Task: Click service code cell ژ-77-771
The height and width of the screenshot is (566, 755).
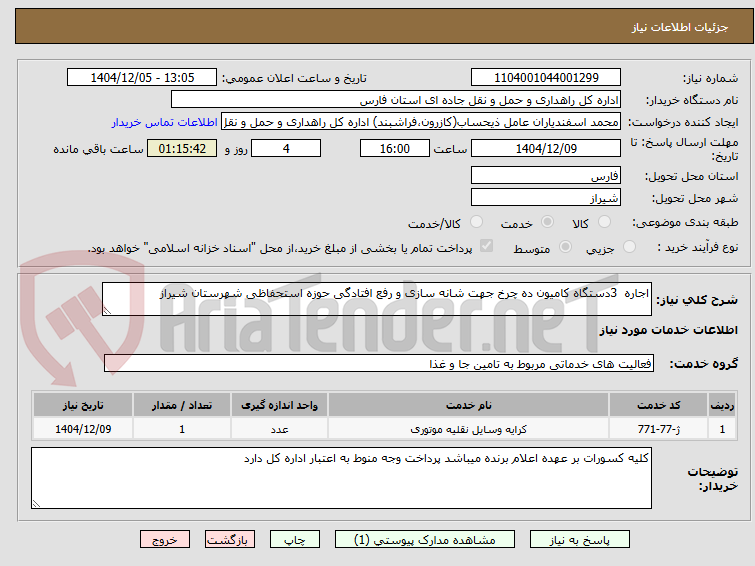Action: click(659, 429)
